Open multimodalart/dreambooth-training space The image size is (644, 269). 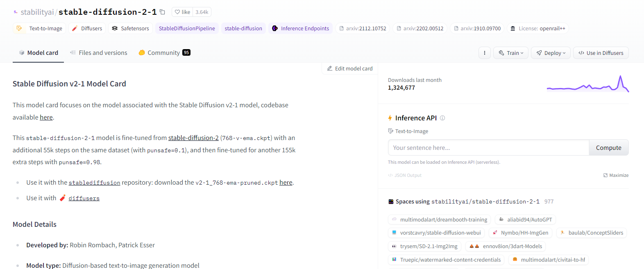[440, 220]
